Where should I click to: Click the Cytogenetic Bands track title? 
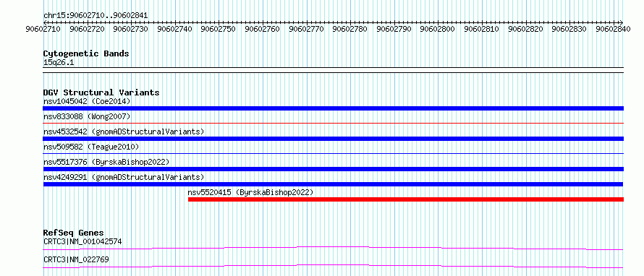(x=86, y=53)
